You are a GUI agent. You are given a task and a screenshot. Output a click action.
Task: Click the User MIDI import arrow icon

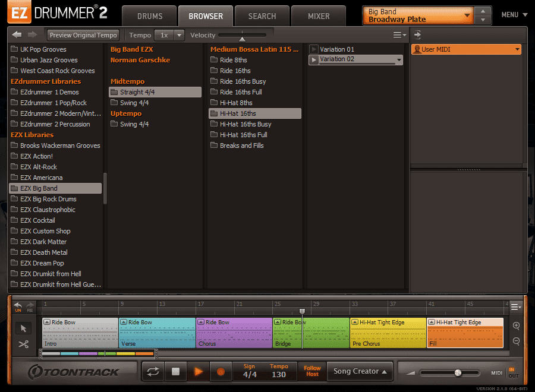(x=417, y=35)
